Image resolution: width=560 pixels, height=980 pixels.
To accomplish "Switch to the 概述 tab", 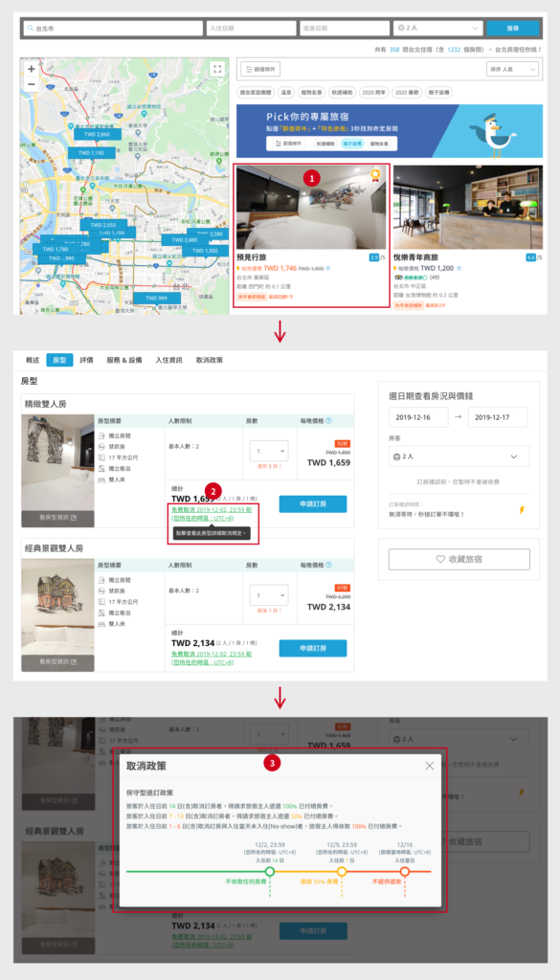I will [33, 360].
